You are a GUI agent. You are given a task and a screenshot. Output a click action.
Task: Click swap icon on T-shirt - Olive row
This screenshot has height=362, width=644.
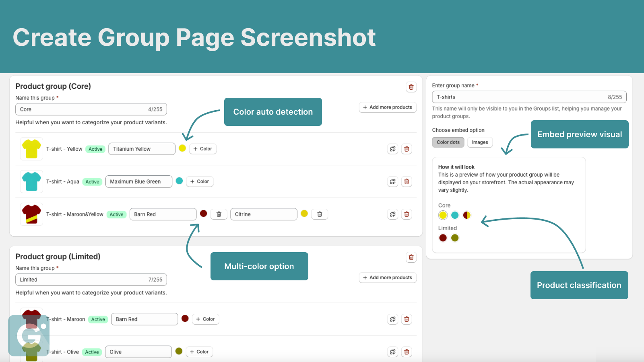pyautogui.click(x=393, y=352)
